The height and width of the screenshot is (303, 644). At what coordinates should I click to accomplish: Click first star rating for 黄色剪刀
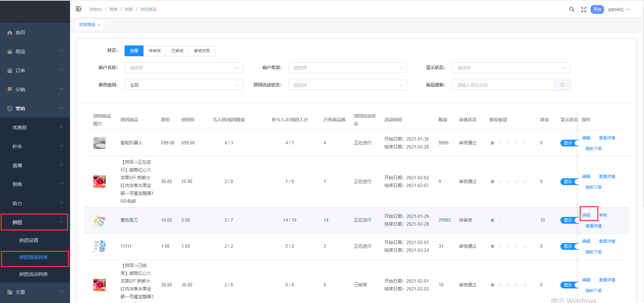tap(492, 220)
